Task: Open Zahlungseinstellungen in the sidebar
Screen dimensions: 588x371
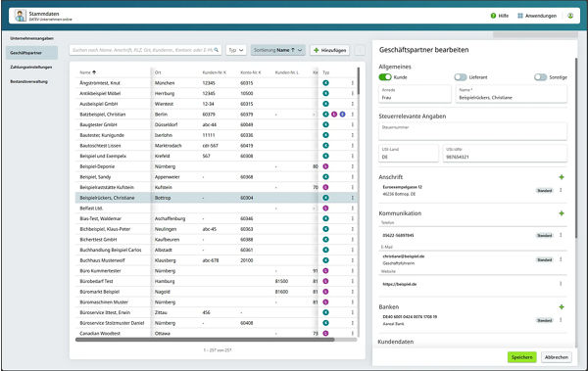Action: (31, 68)
